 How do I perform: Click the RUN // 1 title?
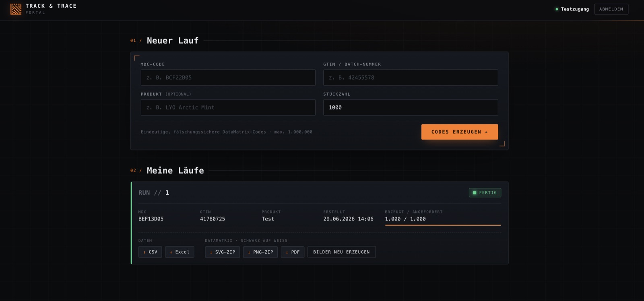pos(154,193)
